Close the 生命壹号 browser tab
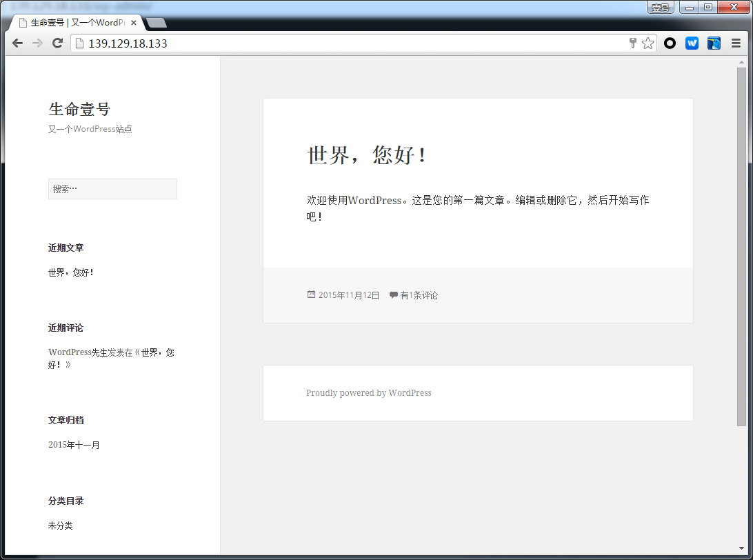This screenshot has height=560, width=753. tap(134, 23)
